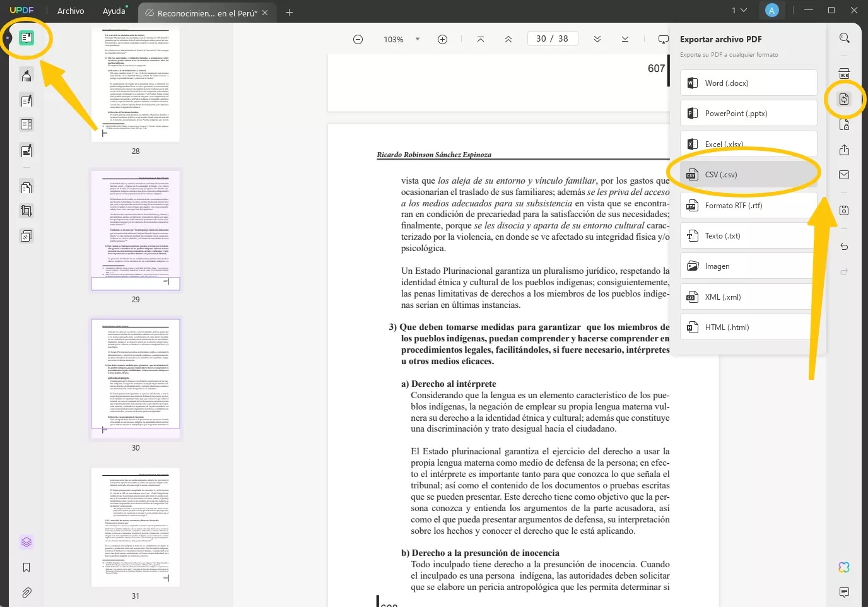Open the Fill and Sign tool
Screen dimensions: 868x607
pos(26,151)
